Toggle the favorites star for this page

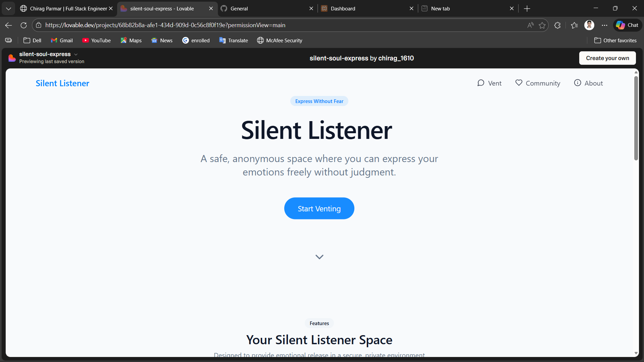pyautogui.click(x=542, y=25)
